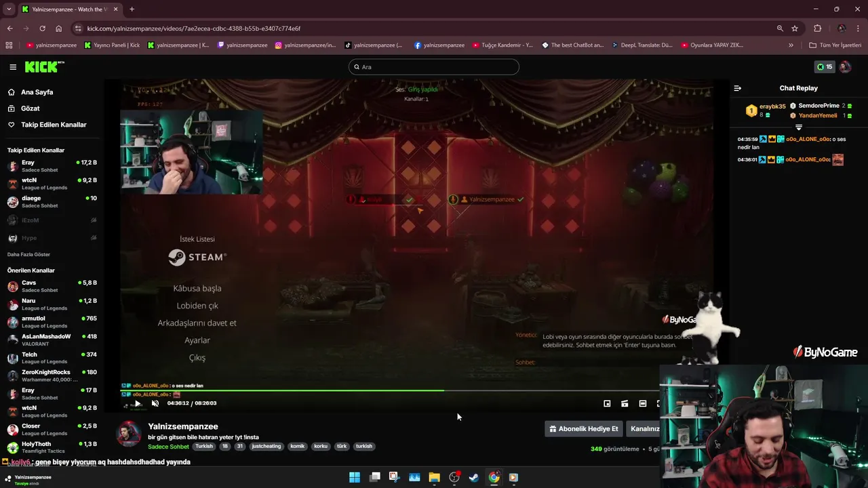Open armutlol recommended channel
The width and height of the screenshot is (868, 488).
[52, 322]
